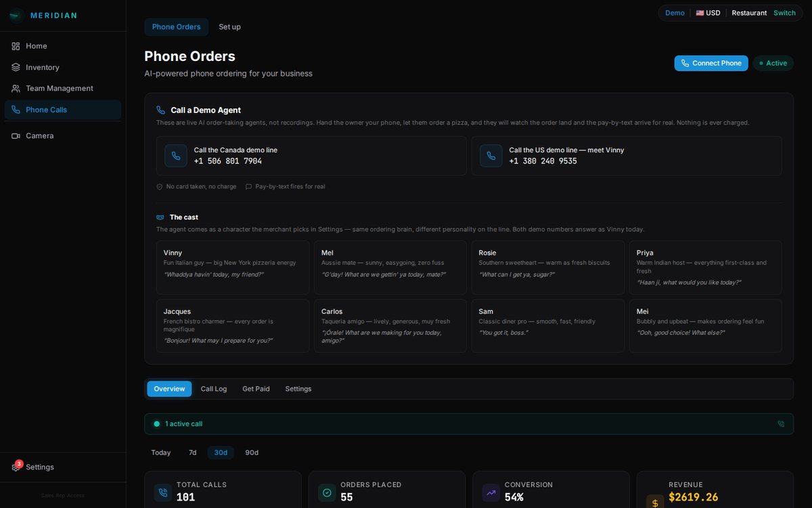Switch to the Phone Orders tab
The image size is (812, 508).
(177, 27)
